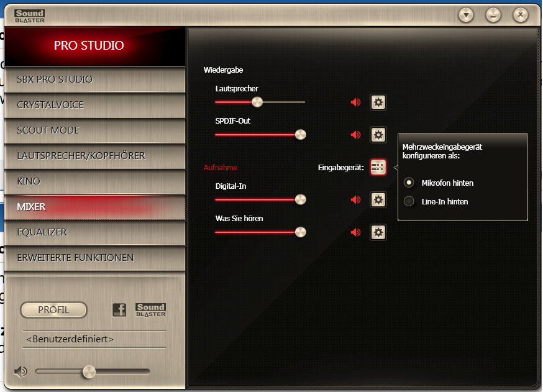
Task: Open SPDIF-Out settings gear
Action: point(378,135)
